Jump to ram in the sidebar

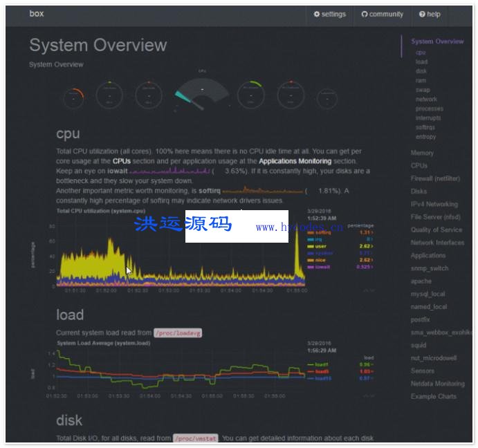(421, 80)
